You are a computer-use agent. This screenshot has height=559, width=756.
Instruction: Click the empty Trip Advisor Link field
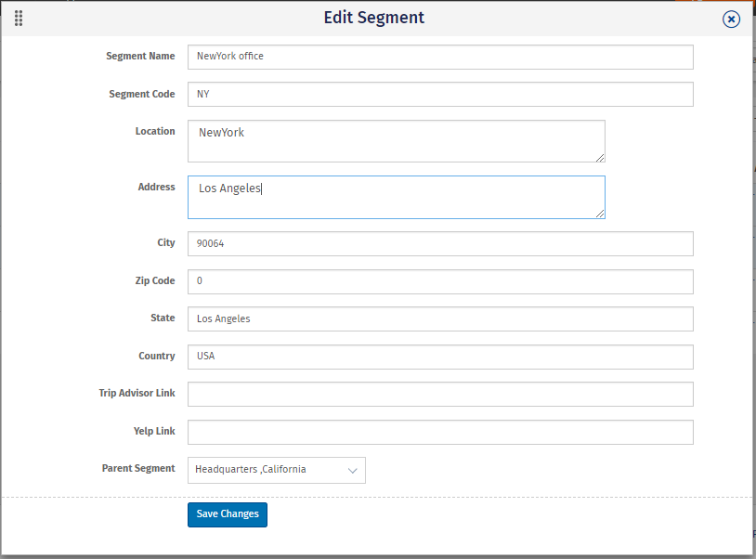(440, 394)
